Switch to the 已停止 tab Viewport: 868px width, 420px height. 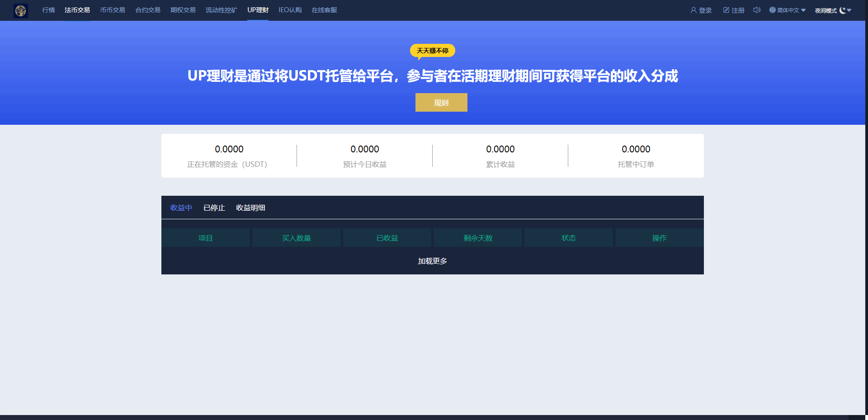point(214,208)
